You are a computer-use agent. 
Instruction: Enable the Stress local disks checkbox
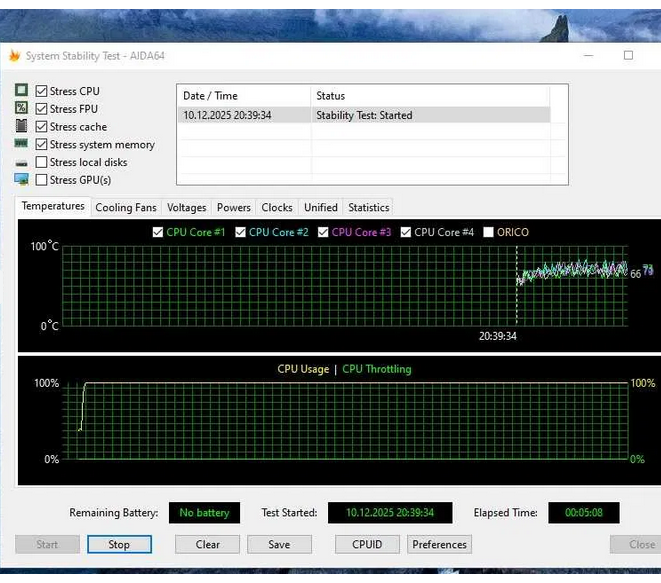click(42, 162)
